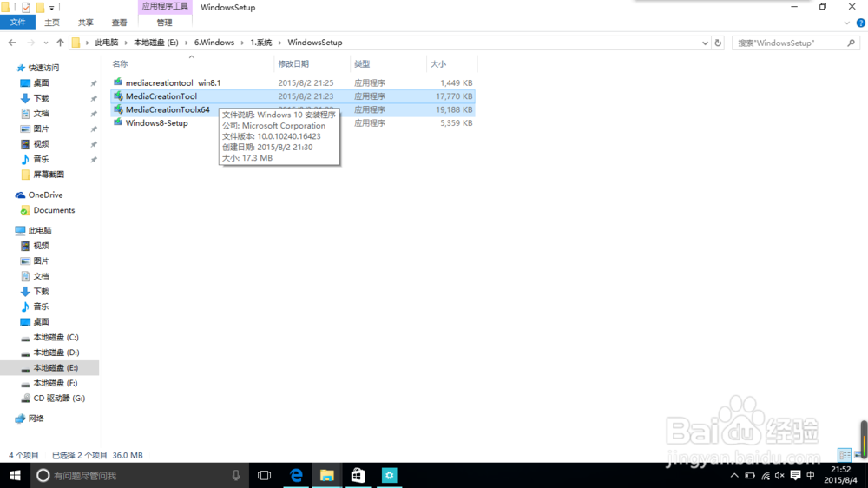Sort files by 修改日期 column
Image resolution: width=868 pixels, height=488 pixels.
click(x=293, y=64)
